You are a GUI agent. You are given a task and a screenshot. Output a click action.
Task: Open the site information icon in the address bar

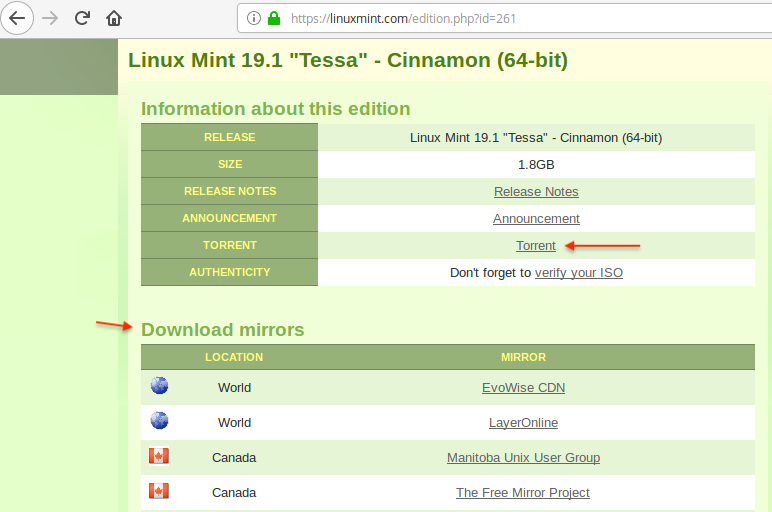coord(254,18)
